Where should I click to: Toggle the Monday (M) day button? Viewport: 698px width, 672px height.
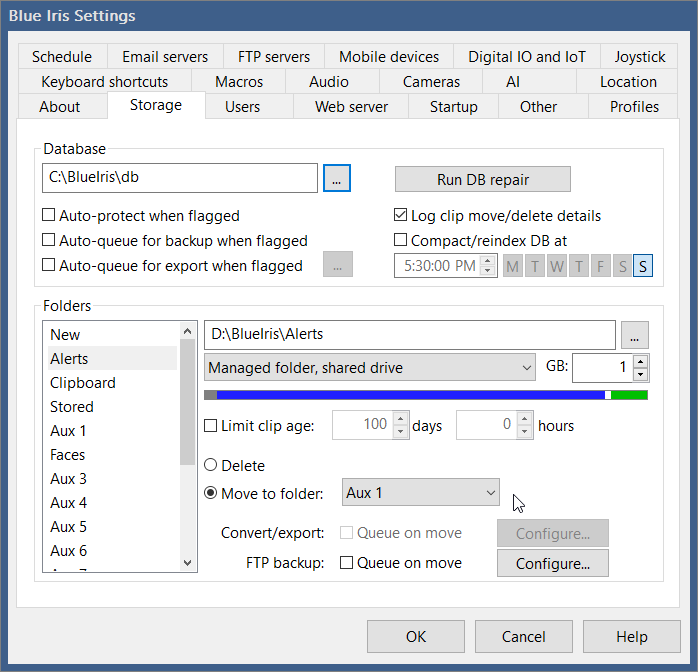pos(513,266)
